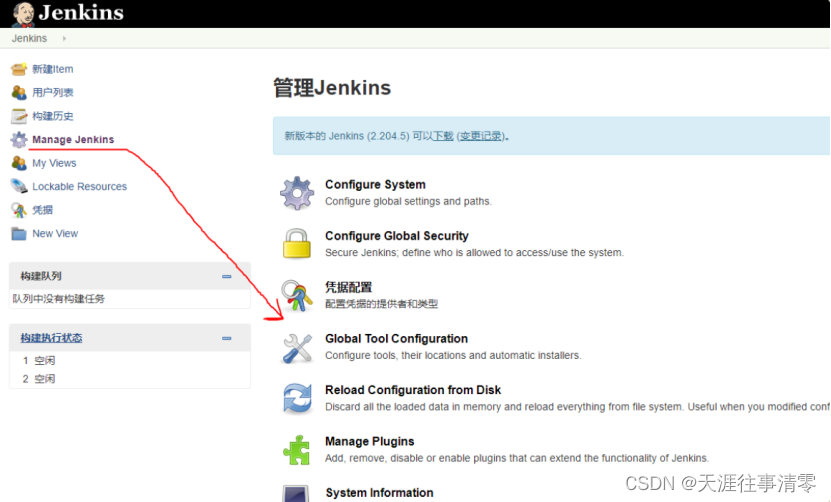Open the My Views link
Screen dimensions: 831x502
coord(54,163)
